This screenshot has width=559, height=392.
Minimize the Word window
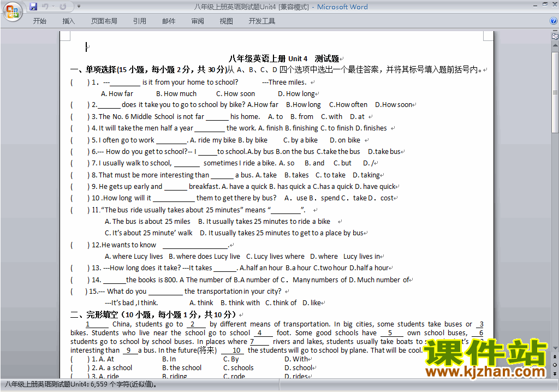535,5
